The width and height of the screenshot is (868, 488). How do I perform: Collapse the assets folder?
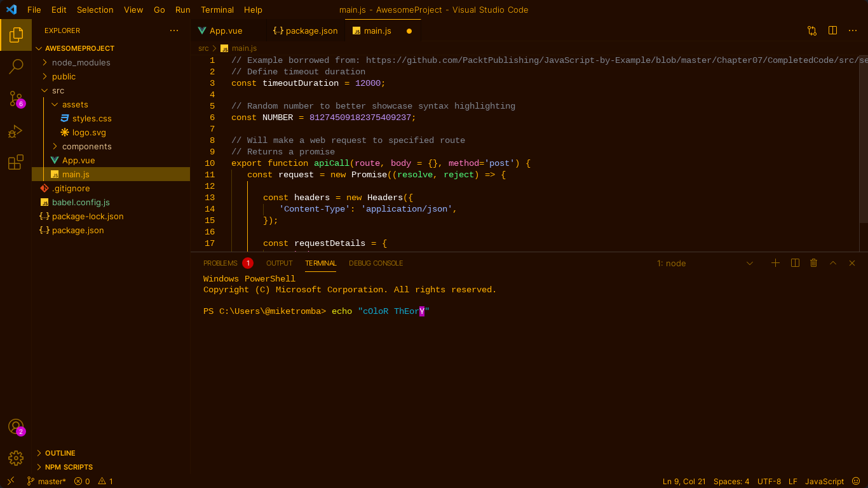75,104
